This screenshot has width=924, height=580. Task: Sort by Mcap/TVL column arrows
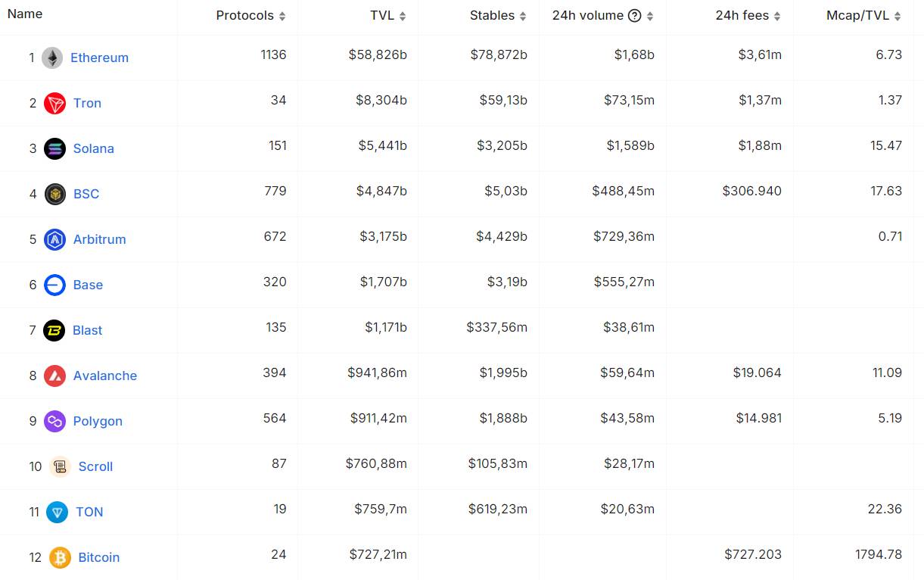point(898,16)
